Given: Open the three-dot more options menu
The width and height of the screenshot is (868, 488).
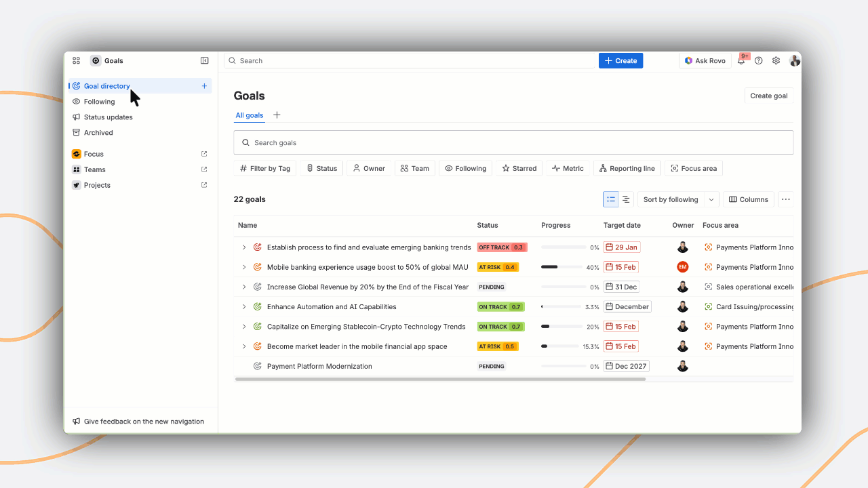Looking at the screenshot, I should (785, 199).
